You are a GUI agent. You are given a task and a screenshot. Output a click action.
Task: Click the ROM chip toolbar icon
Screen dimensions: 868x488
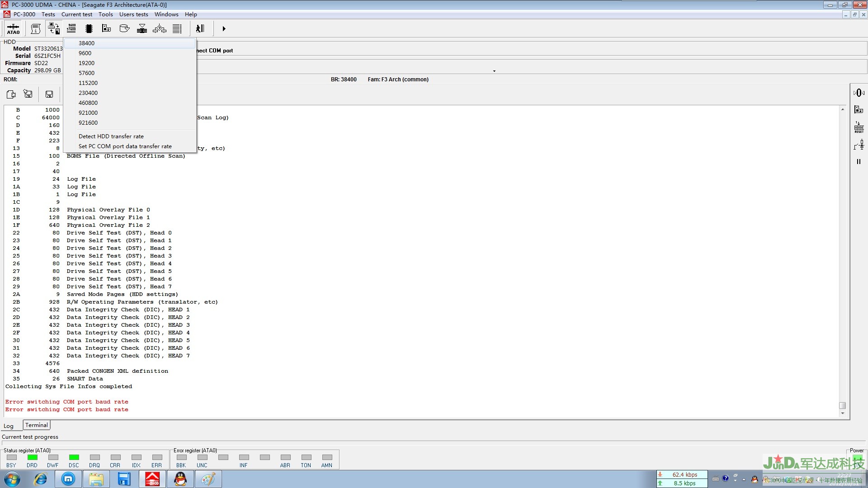tap(89, 28)
